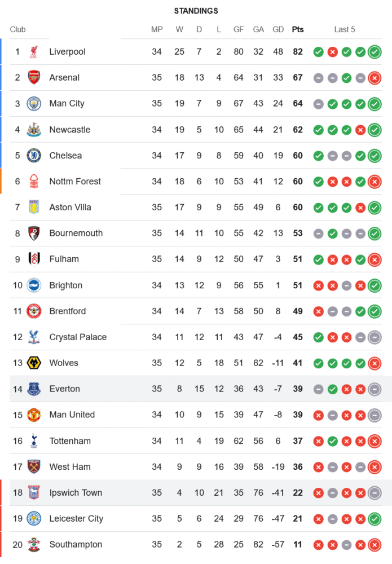Click Everton's most recent draw indicator

[374, 389]
